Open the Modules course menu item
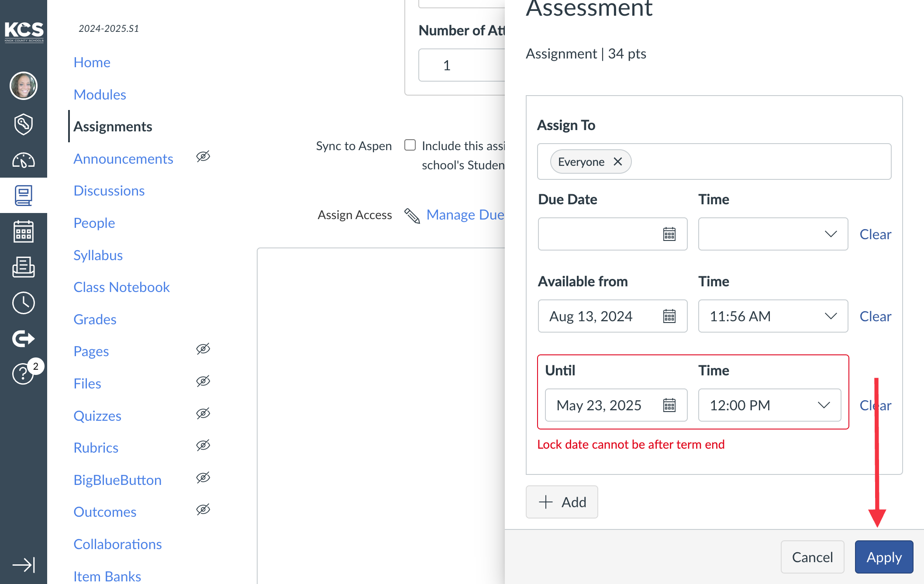This screenshot has width=924, height=584. [100, 95]
